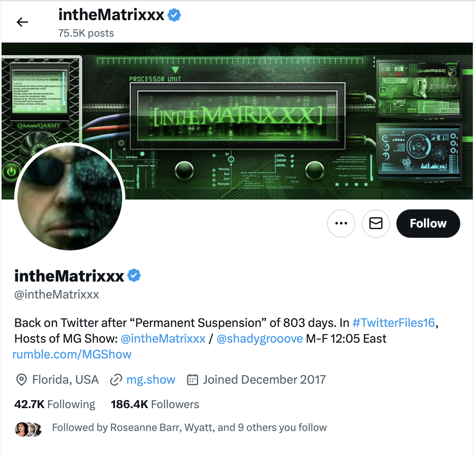This screenshot has width=476, height=459.
Task: Visit rumble.com/MGShow link
Action: pos(72,355)
